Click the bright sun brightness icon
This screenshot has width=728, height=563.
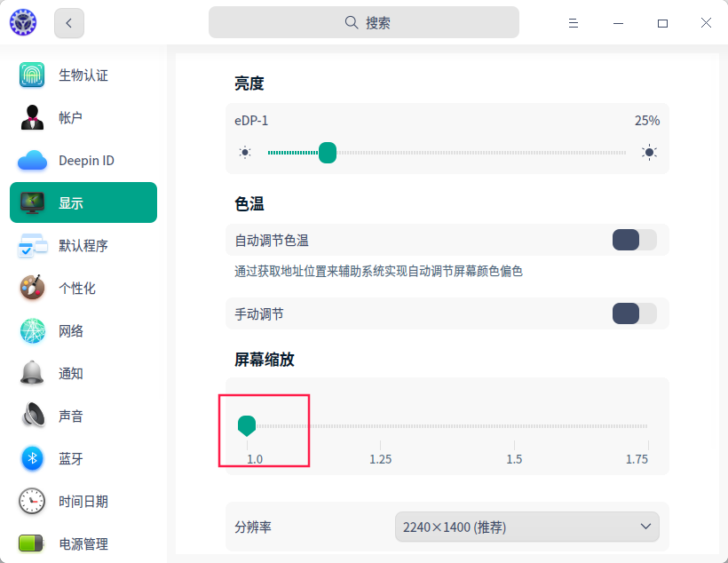649,153
